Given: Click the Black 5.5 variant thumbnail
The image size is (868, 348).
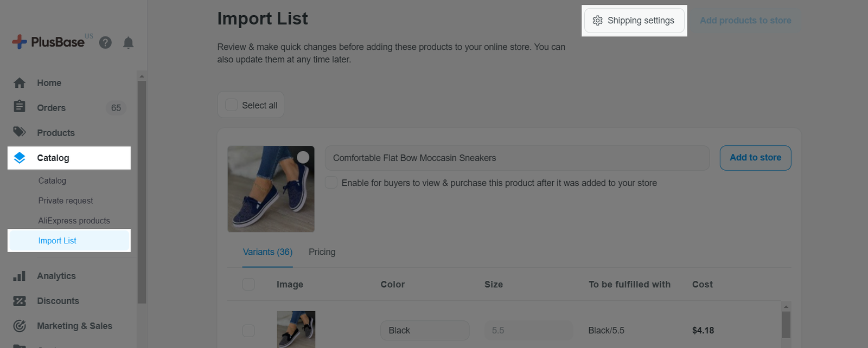Looking at the screenshot, I should (x=296, y=329).
